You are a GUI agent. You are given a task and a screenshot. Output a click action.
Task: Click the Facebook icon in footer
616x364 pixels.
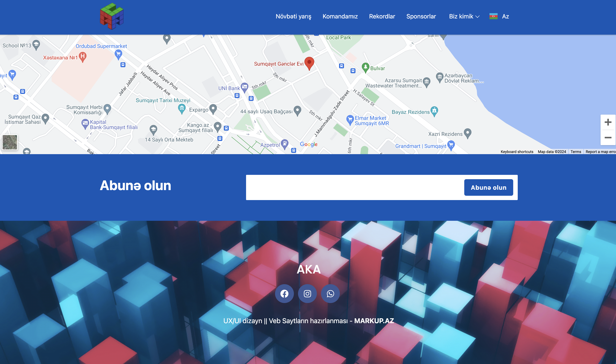[x=284, y=294]
